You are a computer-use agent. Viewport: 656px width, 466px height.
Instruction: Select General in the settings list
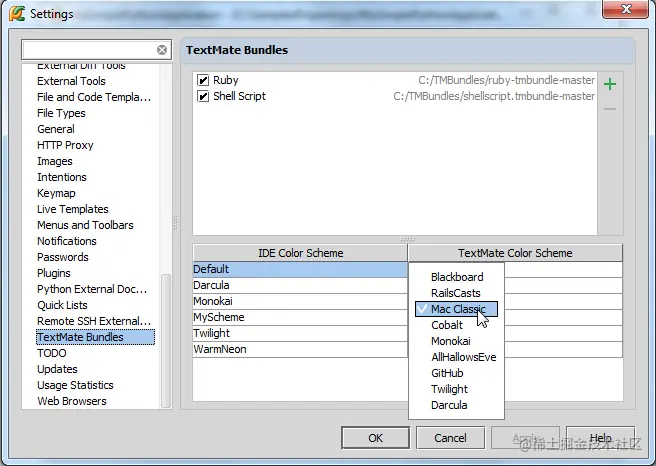click(x=56, y=129)
